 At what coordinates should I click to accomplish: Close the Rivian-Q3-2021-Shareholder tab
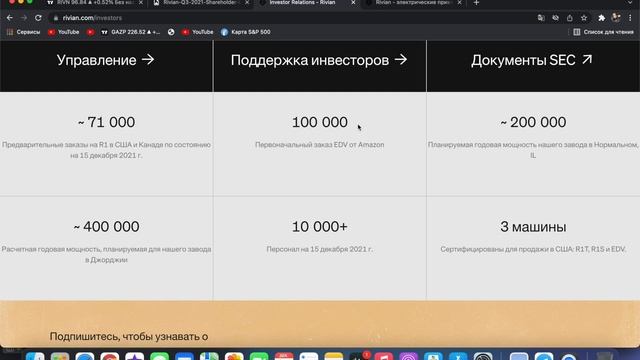click(247, 3)
